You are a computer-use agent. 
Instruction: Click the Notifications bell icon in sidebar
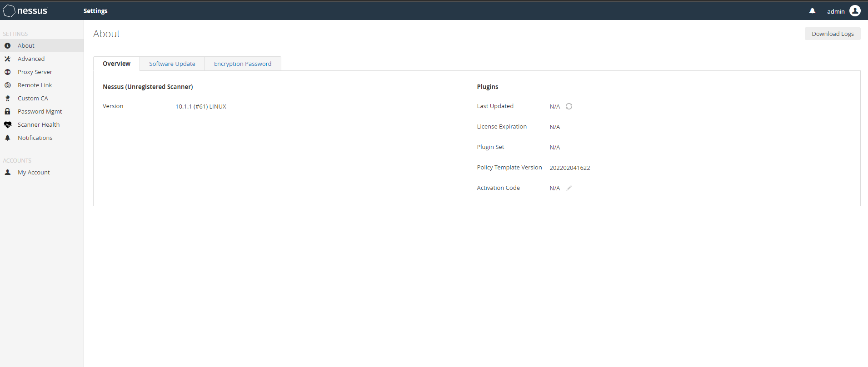[x=7, y=138]
